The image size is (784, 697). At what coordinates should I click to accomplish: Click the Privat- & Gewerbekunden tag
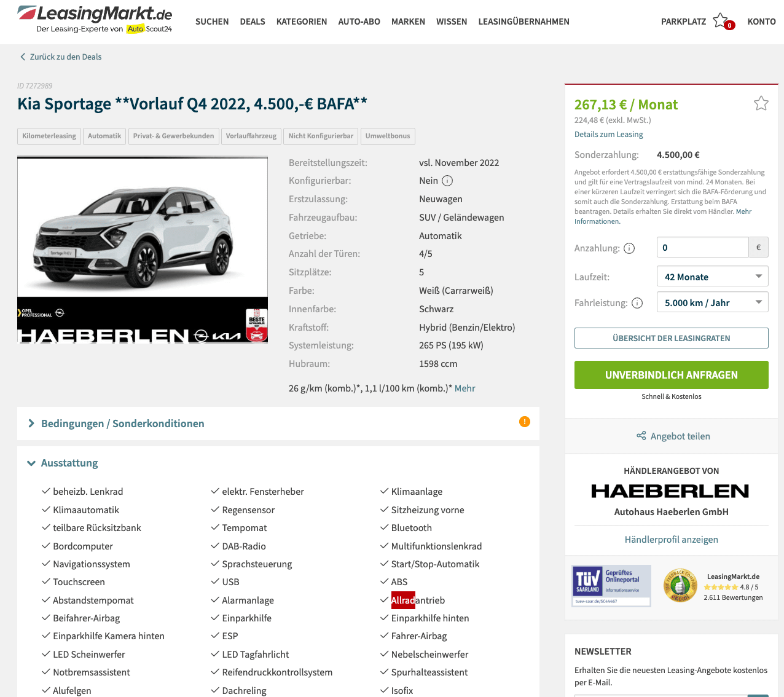coord(174,136)
